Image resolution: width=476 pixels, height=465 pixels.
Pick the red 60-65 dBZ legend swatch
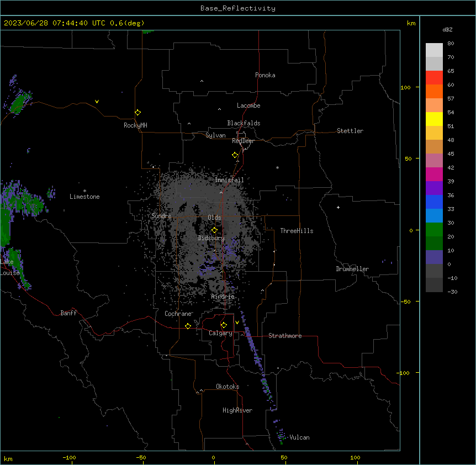point(434,78)
